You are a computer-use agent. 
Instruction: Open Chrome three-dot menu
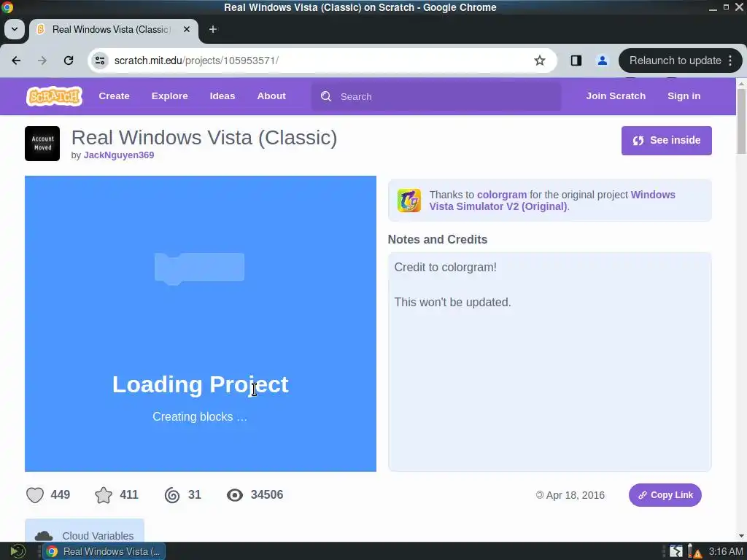tap(730, 61)
